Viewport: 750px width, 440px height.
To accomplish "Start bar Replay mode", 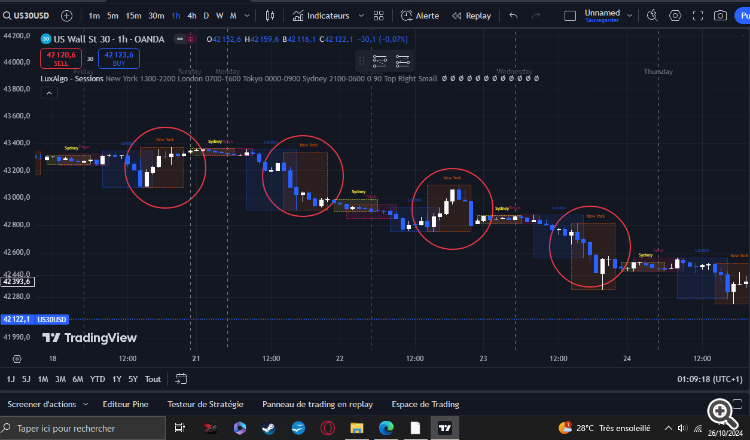I will click(x=472, y=16).
